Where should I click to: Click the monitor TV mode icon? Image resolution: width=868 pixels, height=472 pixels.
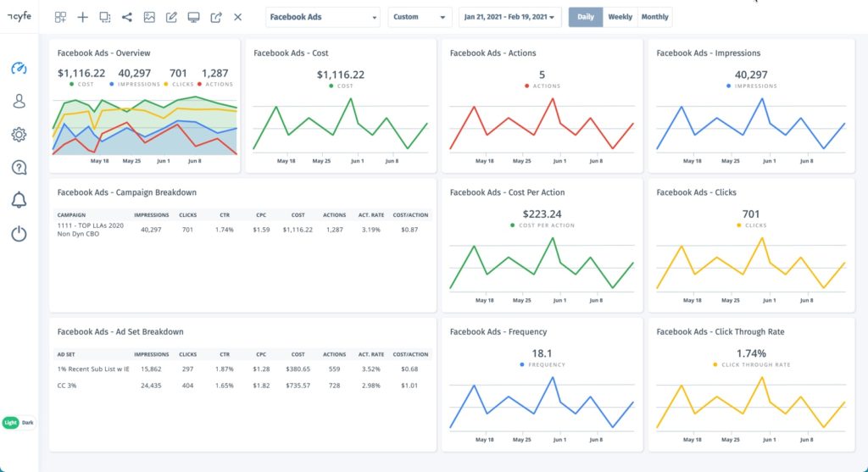(x=194, y=17)
